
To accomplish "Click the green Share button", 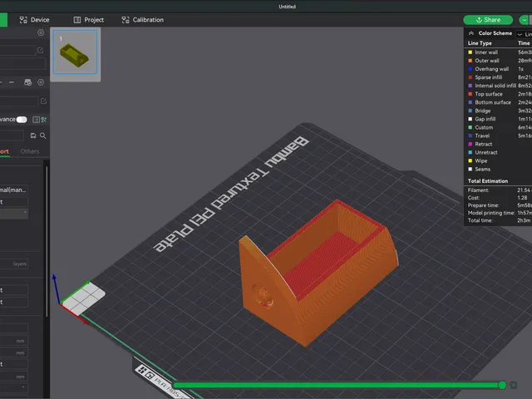I will click(x=488, y=20).
